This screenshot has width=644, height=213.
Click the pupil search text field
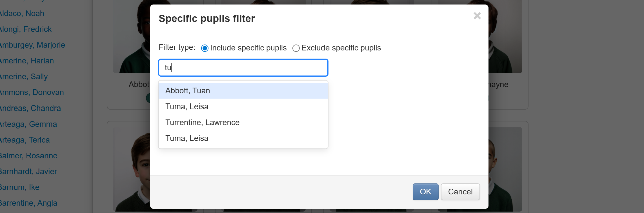[x=243, y=68]
